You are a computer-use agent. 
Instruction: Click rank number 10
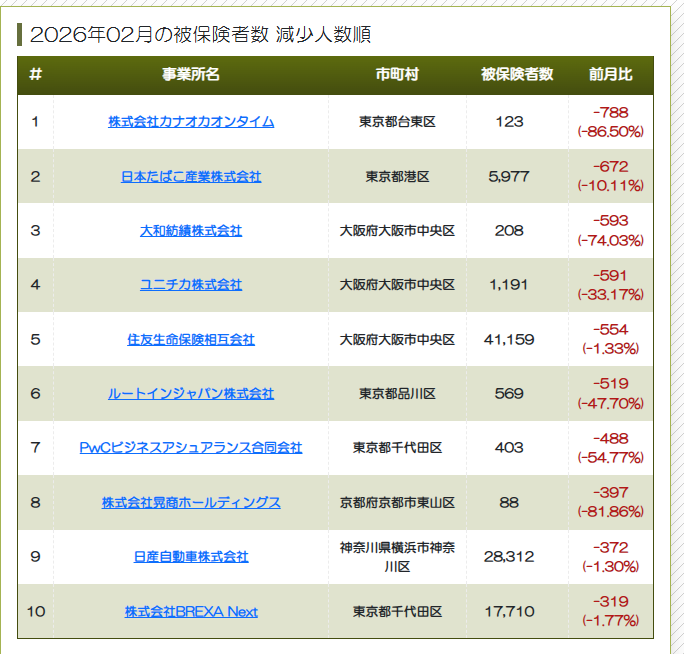tap(36, 612)
